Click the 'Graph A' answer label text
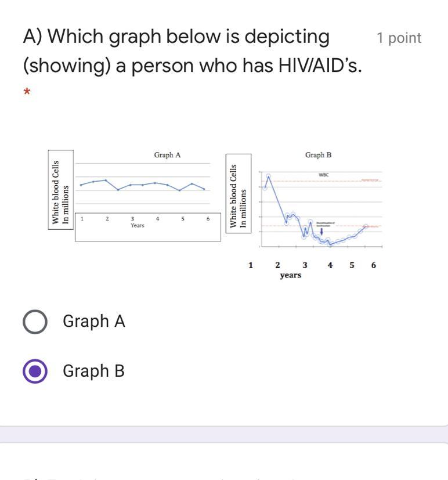The height and width of the screenshot is (480, 448). click(94, 321)
